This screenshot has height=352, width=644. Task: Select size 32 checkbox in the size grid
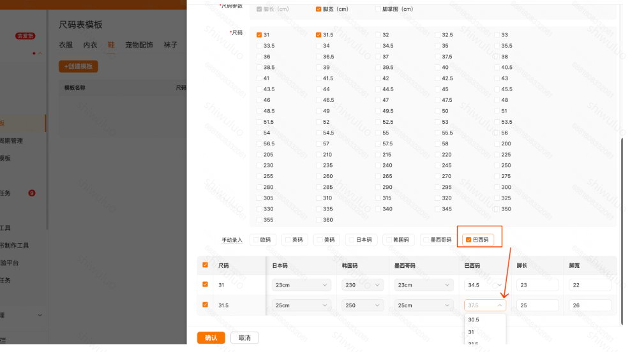[378, 35]
